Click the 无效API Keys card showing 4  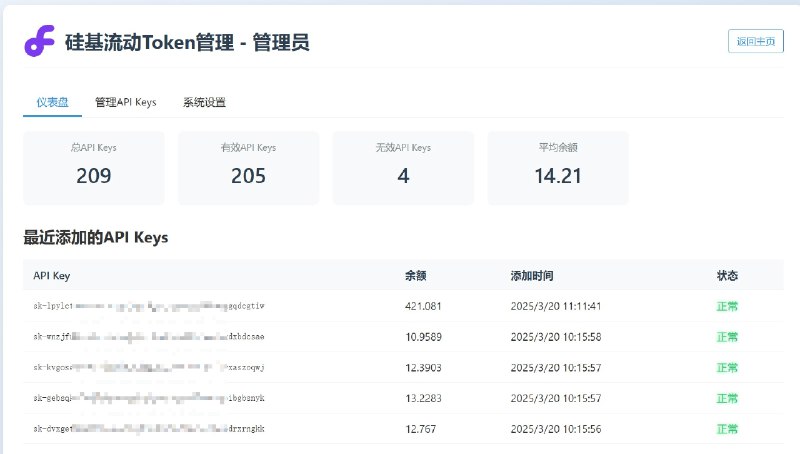tap(403, 167)
